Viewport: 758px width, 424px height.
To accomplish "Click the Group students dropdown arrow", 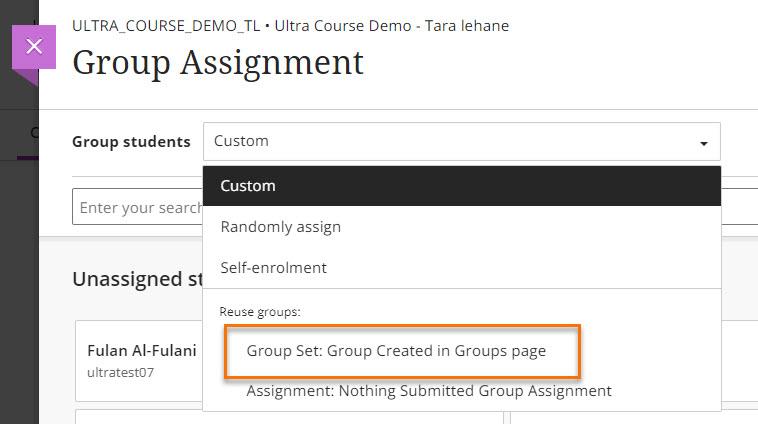I will (704, 142).
